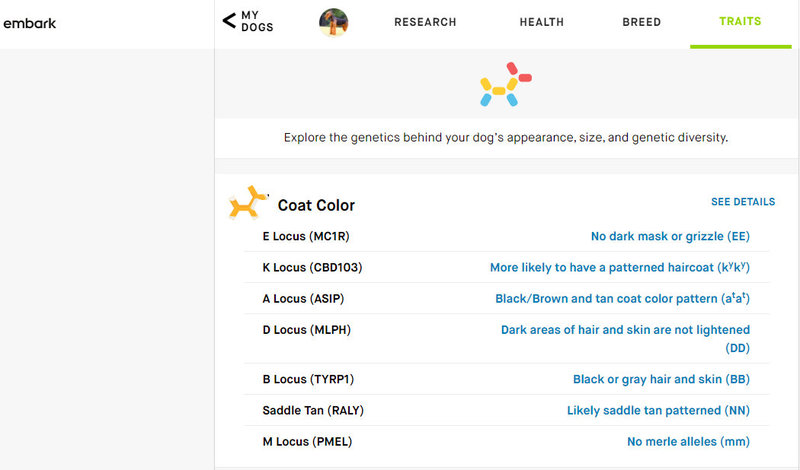This screenshot has width=800, height=470.
Task: Open the E Locus no dark mask result
Action: 670,237
